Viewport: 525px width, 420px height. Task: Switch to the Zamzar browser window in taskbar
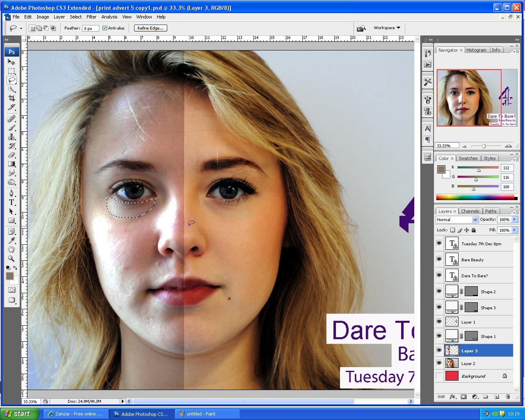[x=76, y=414]
